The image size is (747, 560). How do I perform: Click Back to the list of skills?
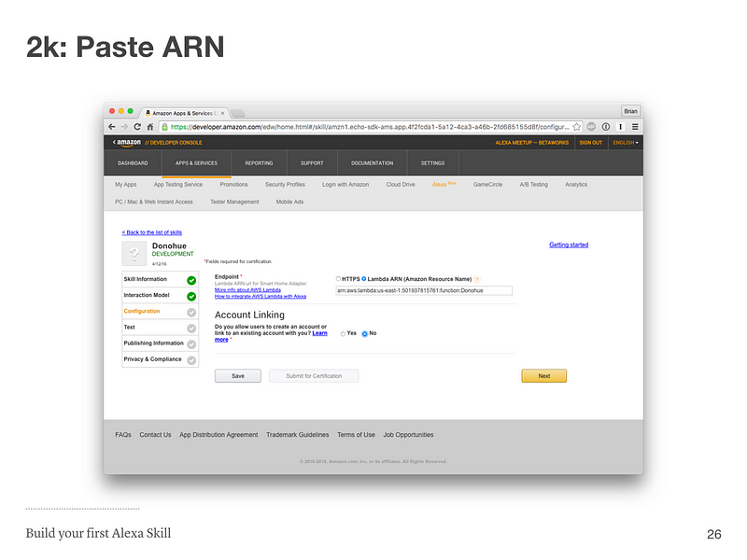[152, 232]
